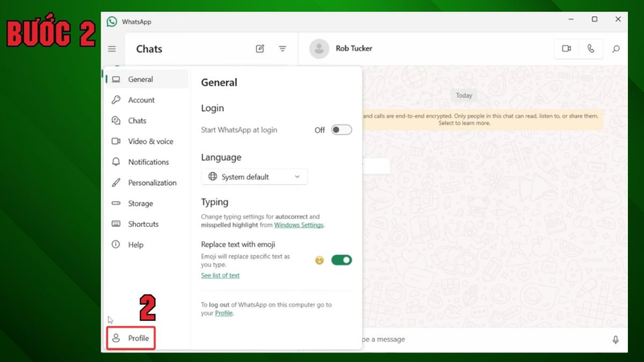Viewport: 644px width, 362px height.
Task: Click the Replace text with emoji label
Action: click(x=237, y=245)
